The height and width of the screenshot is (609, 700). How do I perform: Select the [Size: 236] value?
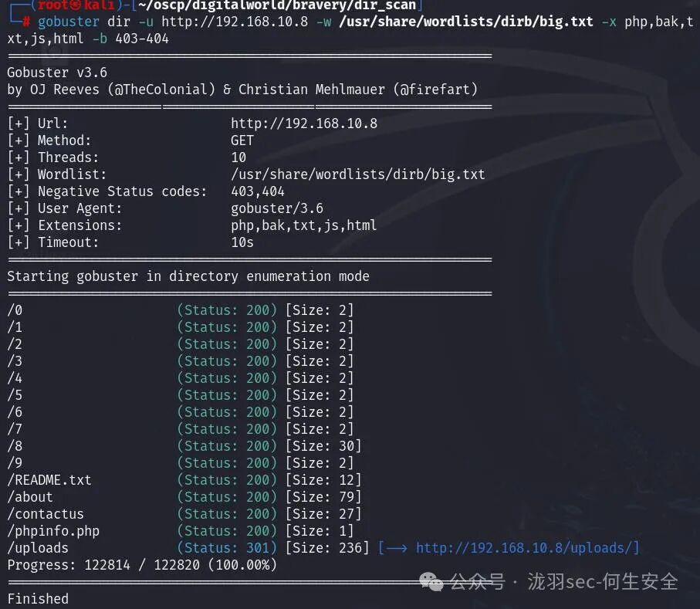[x=327, y=548]
